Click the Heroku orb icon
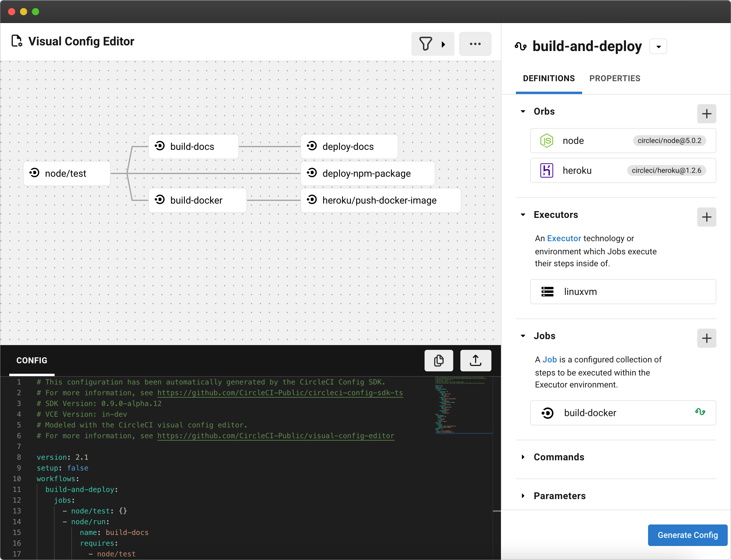Screen dimensions: 731x560 (546, 170)
